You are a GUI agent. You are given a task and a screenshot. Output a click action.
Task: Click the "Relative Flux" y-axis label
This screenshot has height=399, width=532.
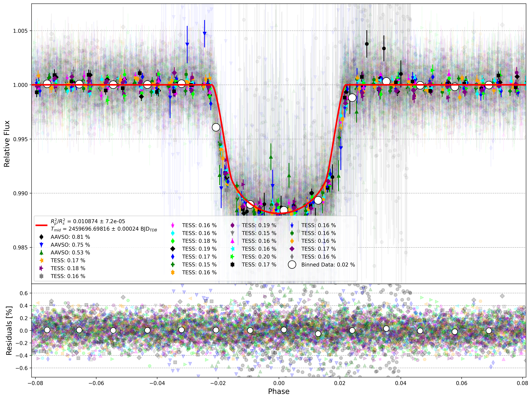[x=7, y=144]
